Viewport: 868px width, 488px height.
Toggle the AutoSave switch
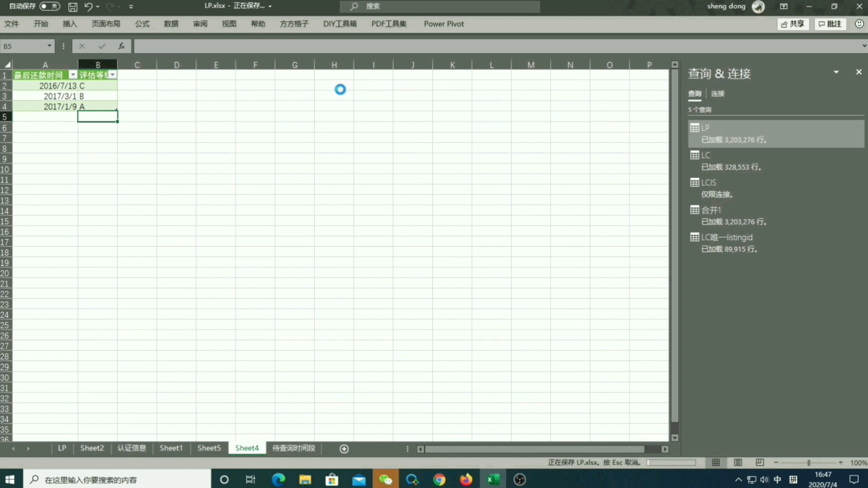[49, 6]
